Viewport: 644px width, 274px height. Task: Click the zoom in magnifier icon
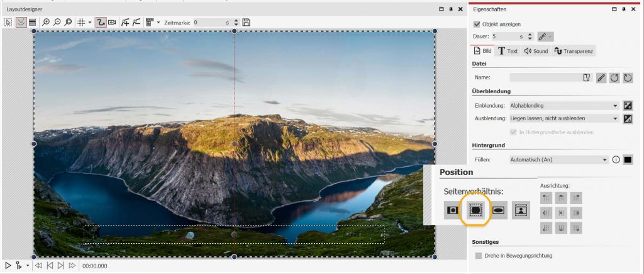click(x=46, y=22)
